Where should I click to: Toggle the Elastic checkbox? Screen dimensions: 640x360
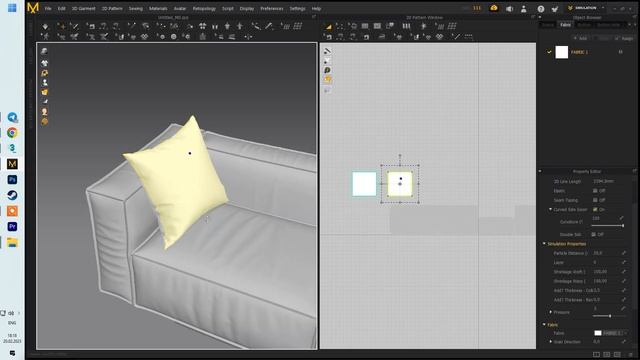pyautogui.click(x=595, y=191)
